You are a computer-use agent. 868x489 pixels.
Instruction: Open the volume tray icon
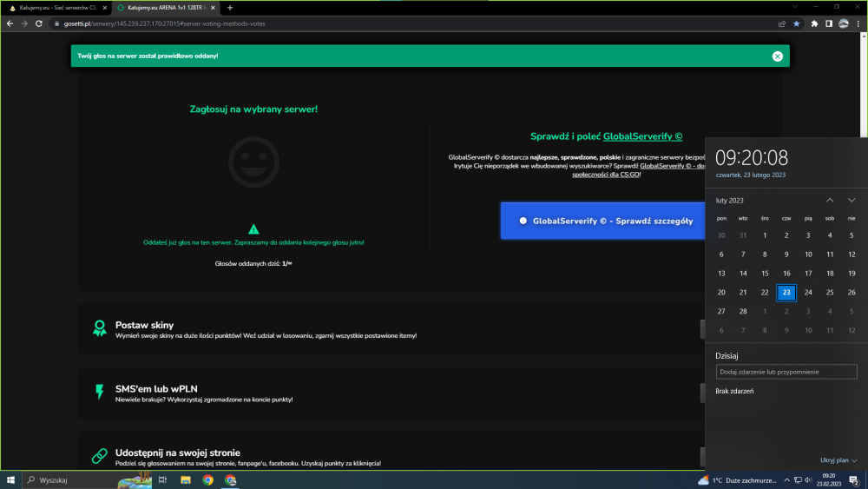[808, 480]
